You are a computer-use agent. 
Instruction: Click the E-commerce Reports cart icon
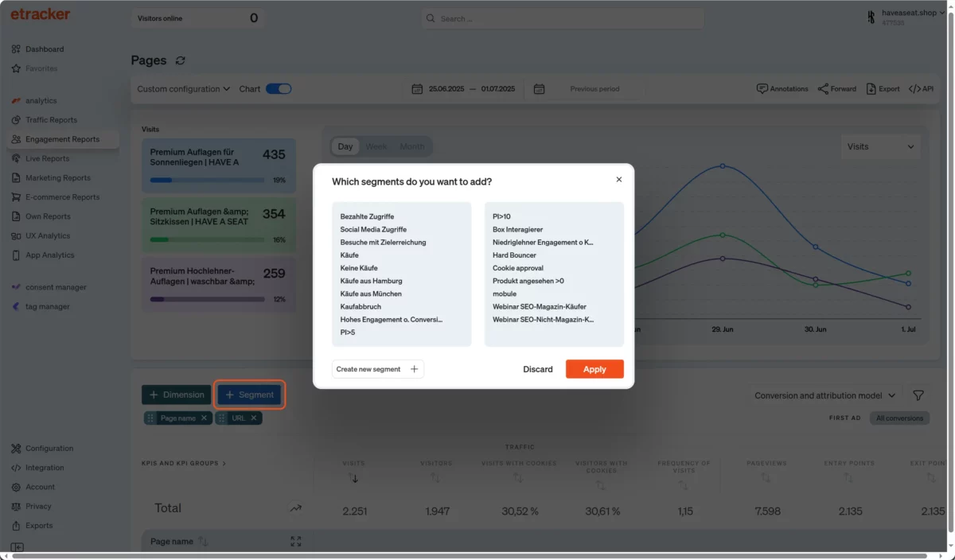[x=17, y=197]
